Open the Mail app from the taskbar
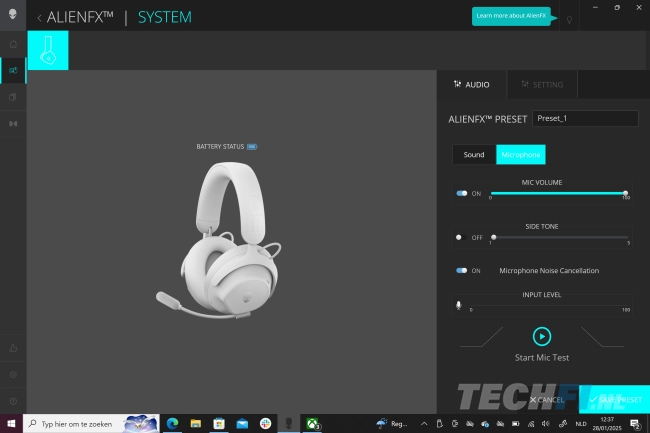 [x=242, y=423]
